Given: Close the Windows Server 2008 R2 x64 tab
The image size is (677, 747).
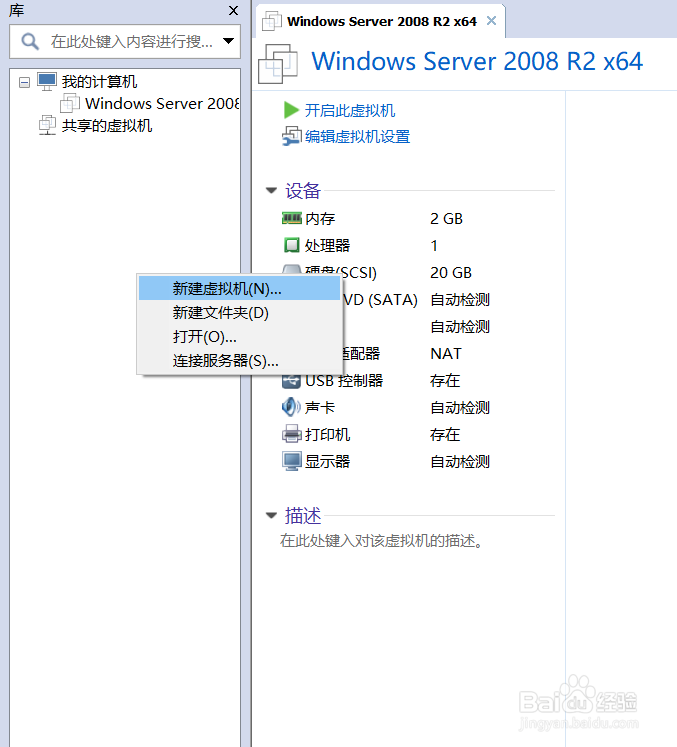Looking at the screenshot, I should pyautogui.click(x=491, y=21).
